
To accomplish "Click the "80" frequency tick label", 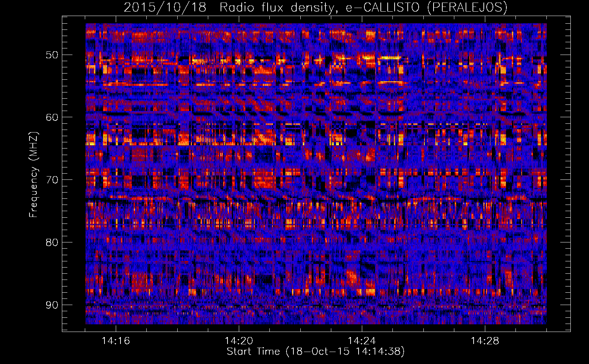I will coord(52,242).
